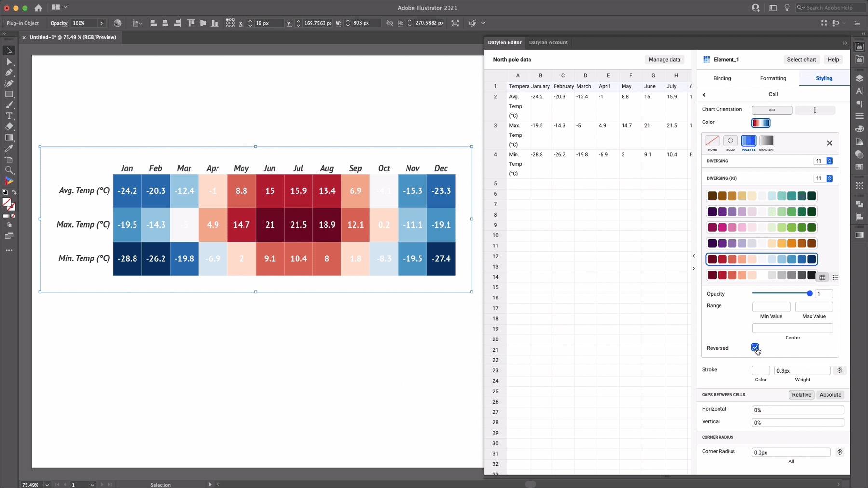Screen dimensions: 868x488
Task: Expand the Opacity field dropdown in control bar
Action: point(101,23)
